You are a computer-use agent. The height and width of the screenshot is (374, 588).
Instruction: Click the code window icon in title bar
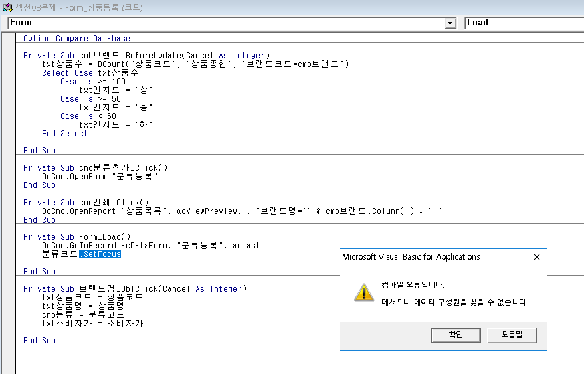tap(7, 8)
